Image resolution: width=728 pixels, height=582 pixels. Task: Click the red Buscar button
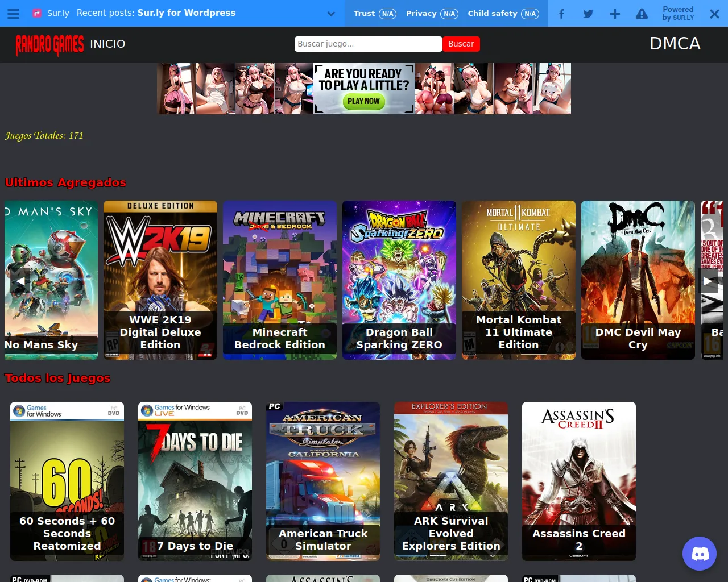click(461, 44)
